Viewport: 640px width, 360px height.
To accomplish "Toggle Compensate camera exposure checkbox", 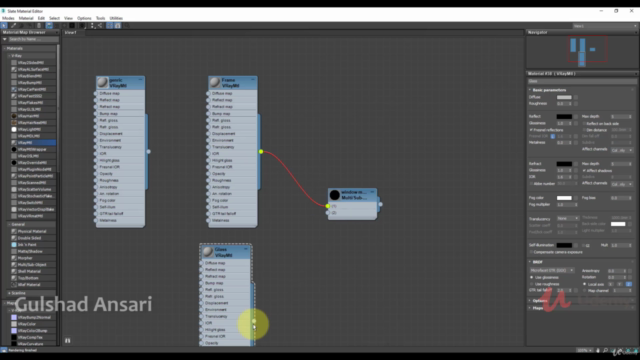I will coord(531,252).
